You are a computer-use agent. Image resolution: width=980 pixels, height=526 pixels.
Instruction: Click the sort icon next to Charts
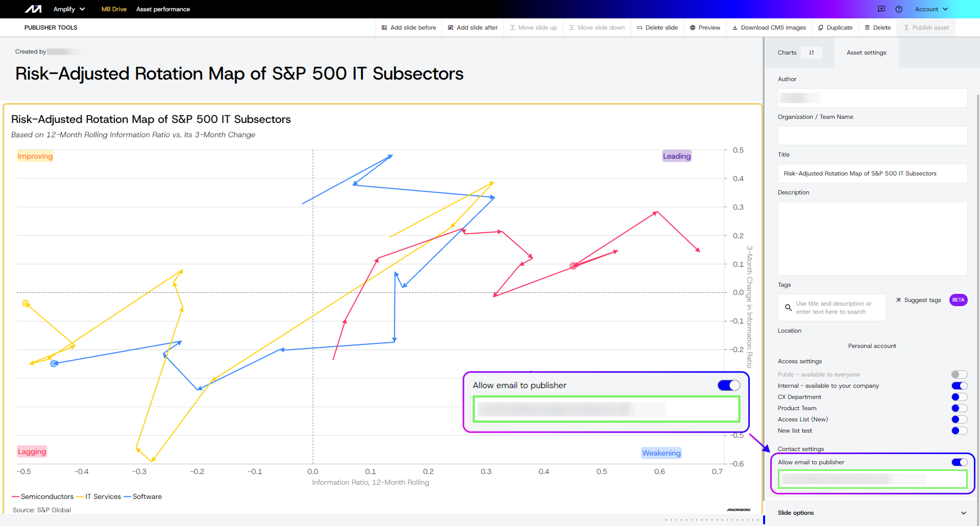pos(812,53)
